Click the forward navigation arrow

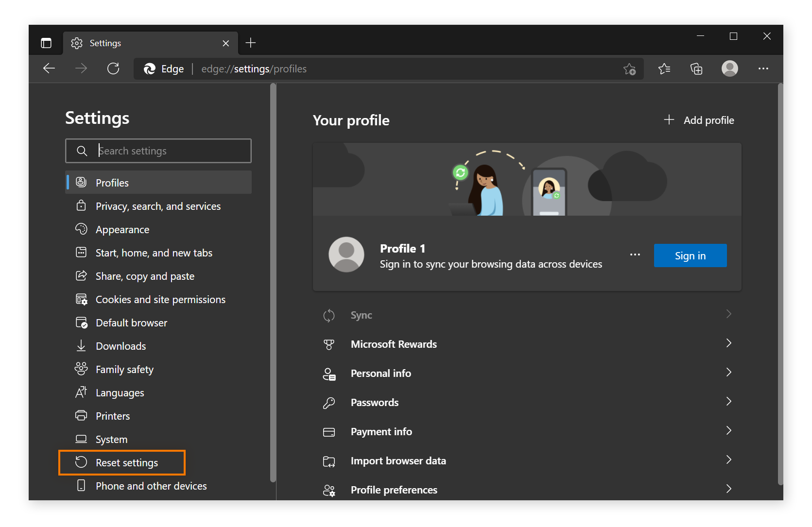tap(81, 68)
